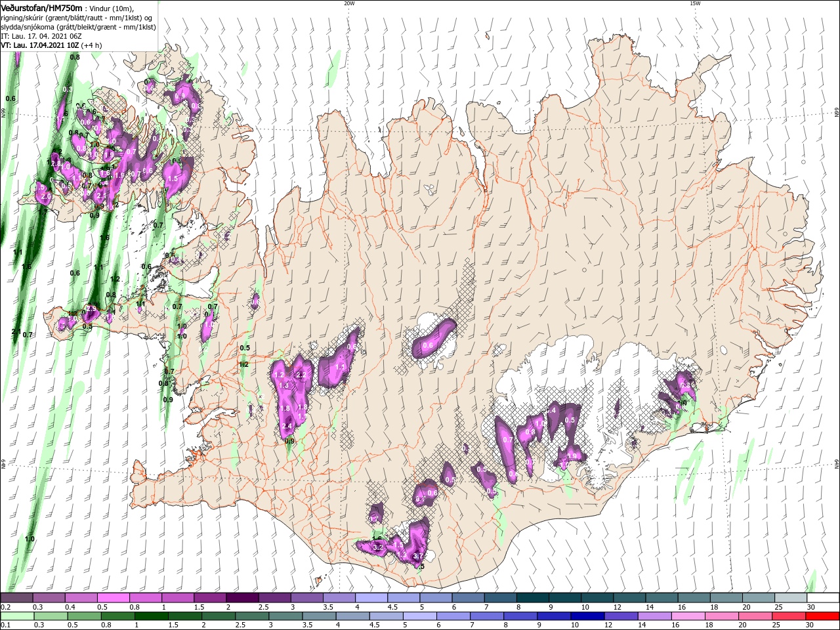Click the bright pink 0.5–0.8 snow legend swatch
Viewport: 840px width, 630px height.
click(x=113, y=597)
